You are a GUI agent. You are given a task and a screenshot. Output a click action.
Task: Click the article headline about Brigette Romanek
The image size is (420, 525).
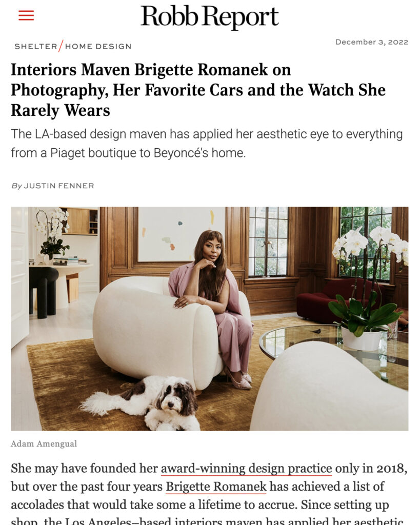click(198, 90)
